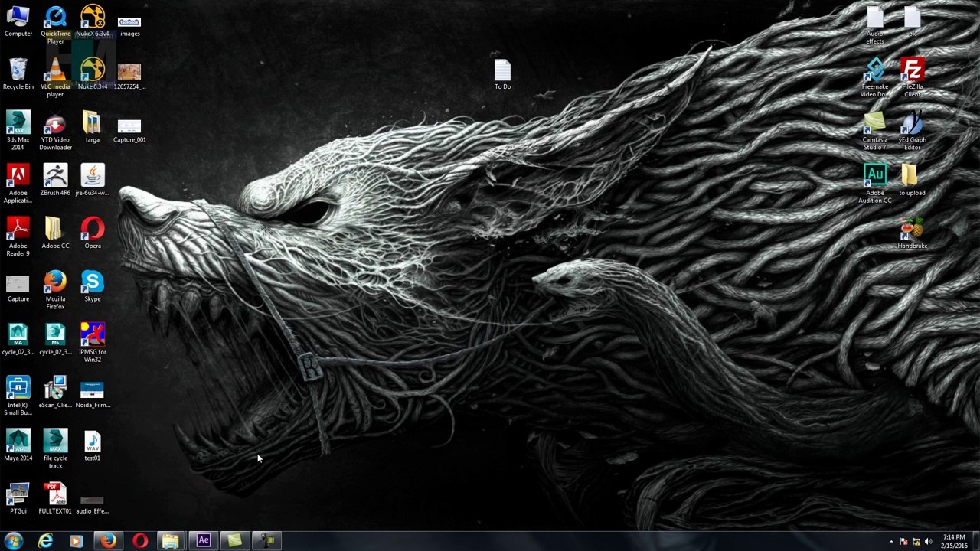Click the Show Desktop strip beside the clock
Image resolution: width=980 pixels, height=551 pixels.
point(975,541)
